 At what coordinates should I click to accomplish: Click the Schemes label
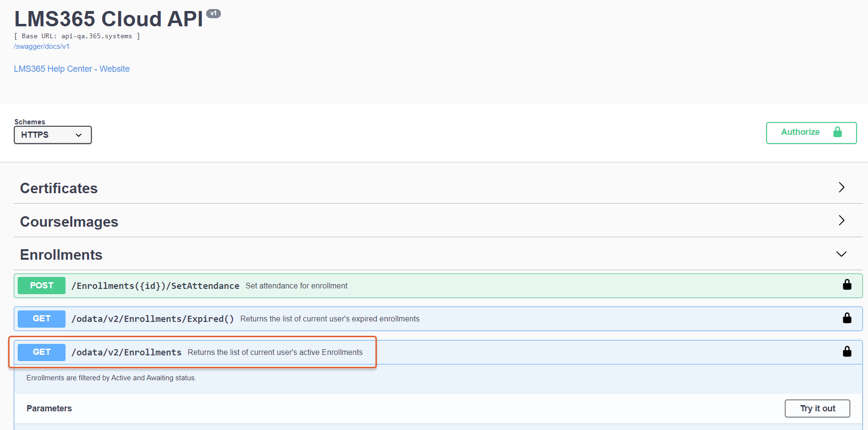pyautogui.click(x=30, y=122)
